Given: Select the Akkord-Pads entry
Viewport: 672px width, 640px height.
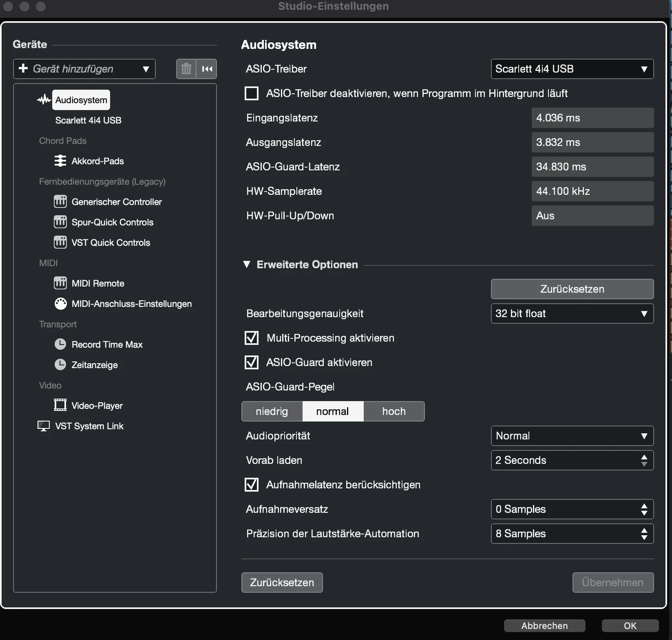Looking at the screenshot, I should (98, 161).
